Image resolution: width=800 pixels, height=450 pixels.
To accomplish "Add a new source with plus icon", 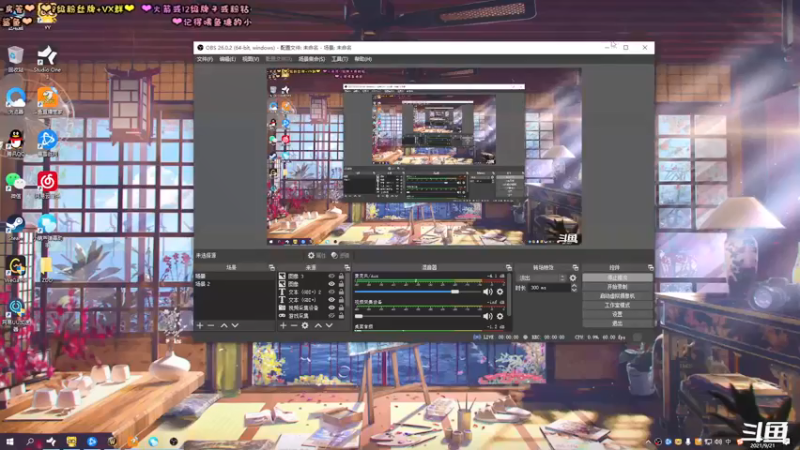I will 283,326.
